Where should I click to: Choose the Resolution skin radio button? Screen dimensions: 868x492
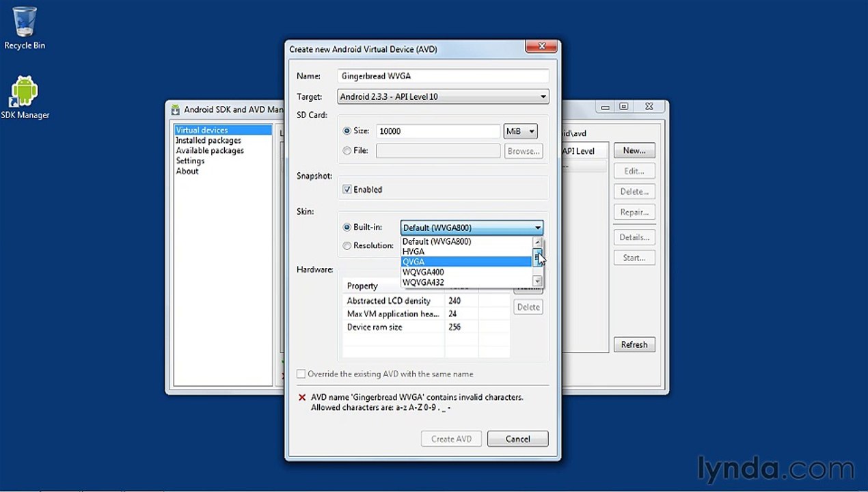[347, 245]
